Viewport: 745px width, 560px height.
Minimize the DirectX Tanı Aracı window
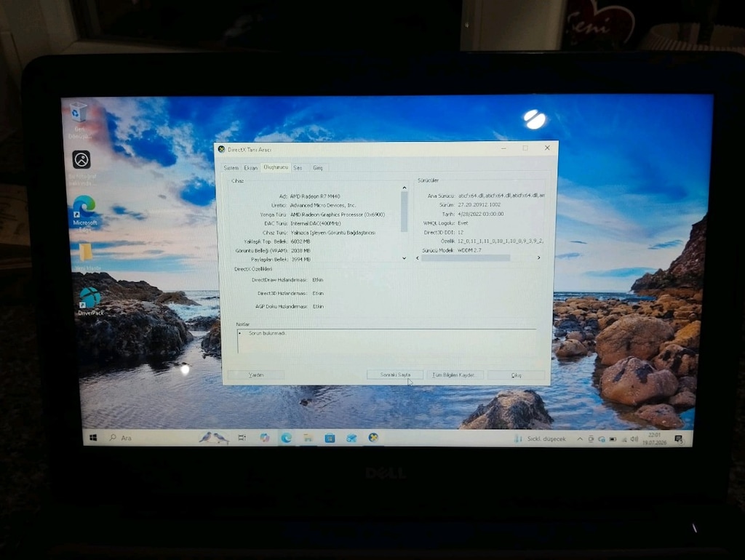coord(503,148)
